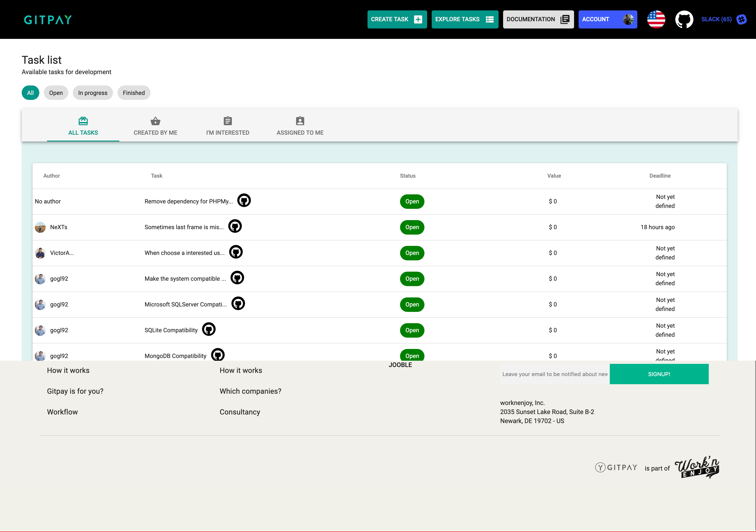Screen dimensions: 756x532
Task: Click the Value column header
Action: 554,176
